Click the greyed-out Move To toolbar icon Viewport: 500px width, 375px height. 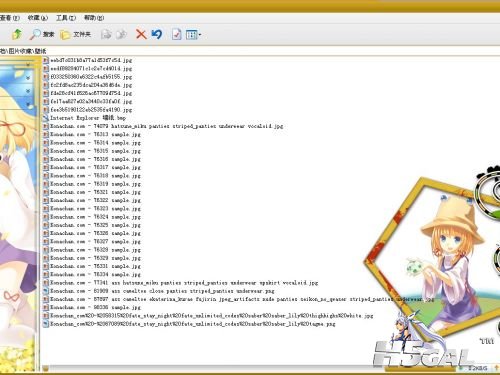click(x=122, y=34)
